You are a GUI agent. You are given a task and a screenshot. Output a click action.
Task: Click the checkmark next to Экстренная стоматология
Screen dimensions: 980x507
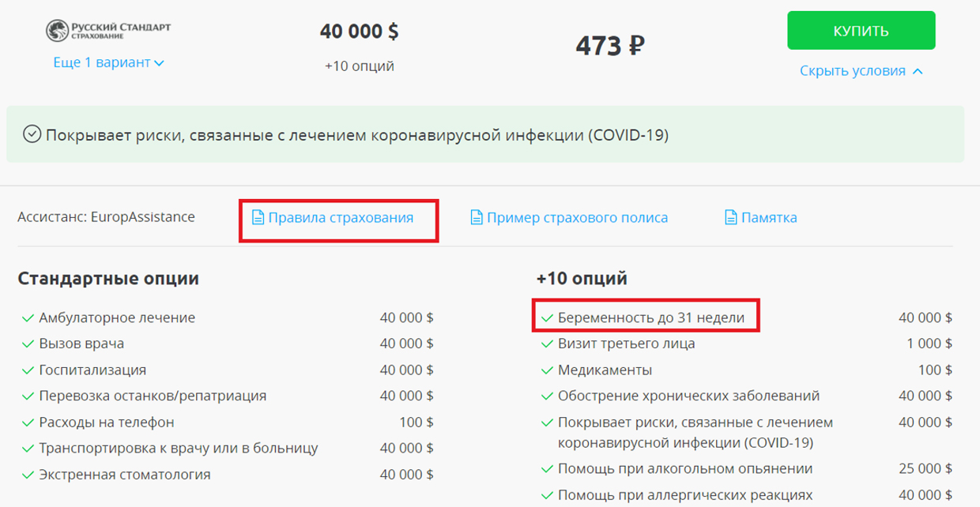(28, 475)
